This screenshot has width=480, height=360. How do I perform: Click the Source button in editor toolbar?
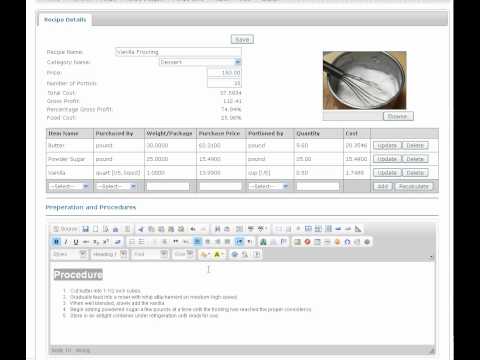(65, 229)
